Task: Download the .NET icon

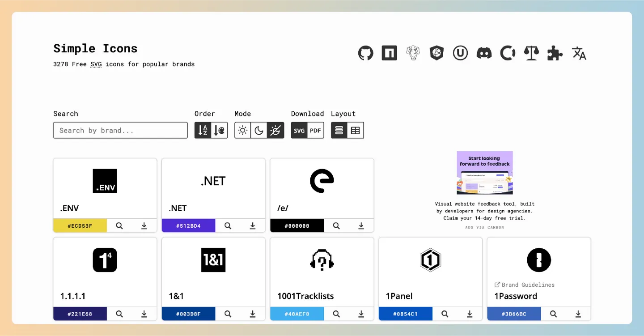Action: click(253, 226)
